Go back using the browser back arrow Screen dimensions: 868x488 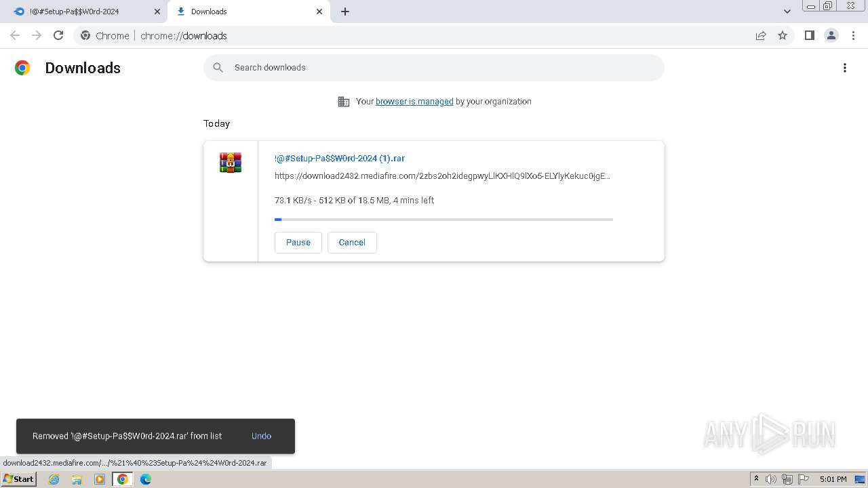[15, 35]
